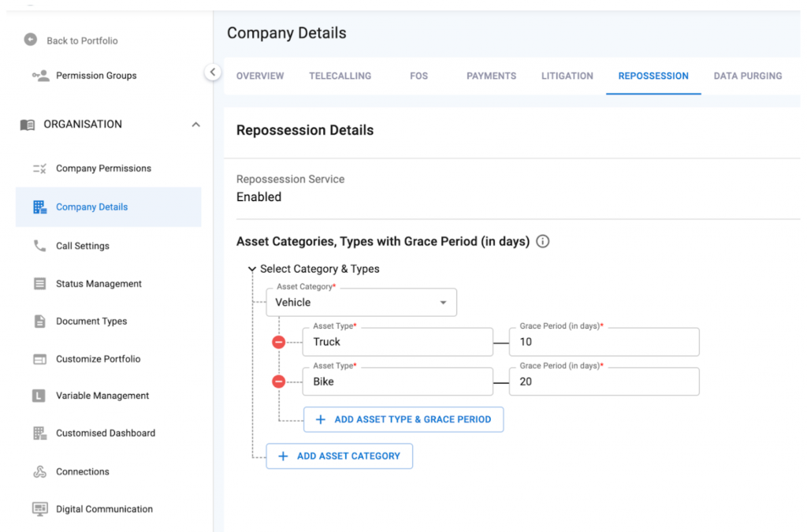Click the Organisation book icon

click(28, 125)
